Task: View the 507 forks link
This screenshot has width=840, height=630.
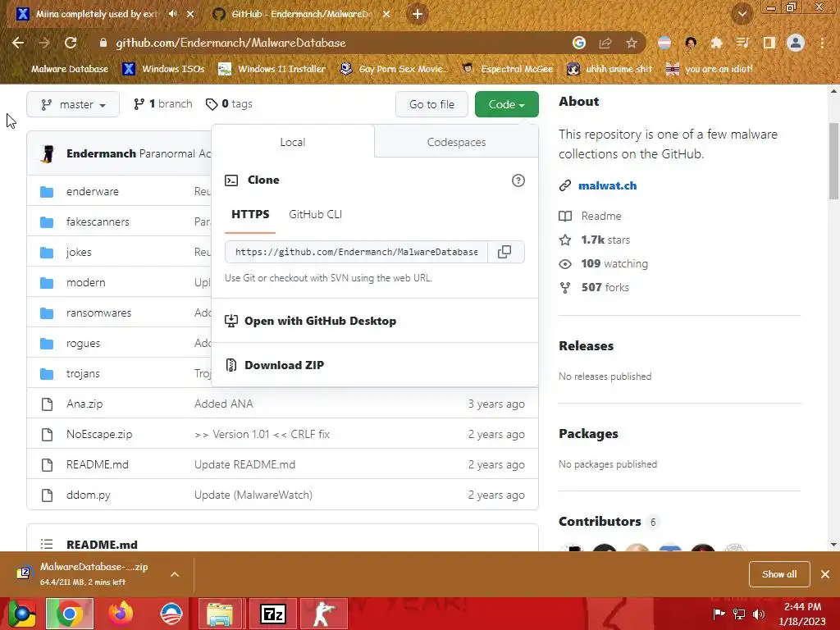Action: click(605, 287)
